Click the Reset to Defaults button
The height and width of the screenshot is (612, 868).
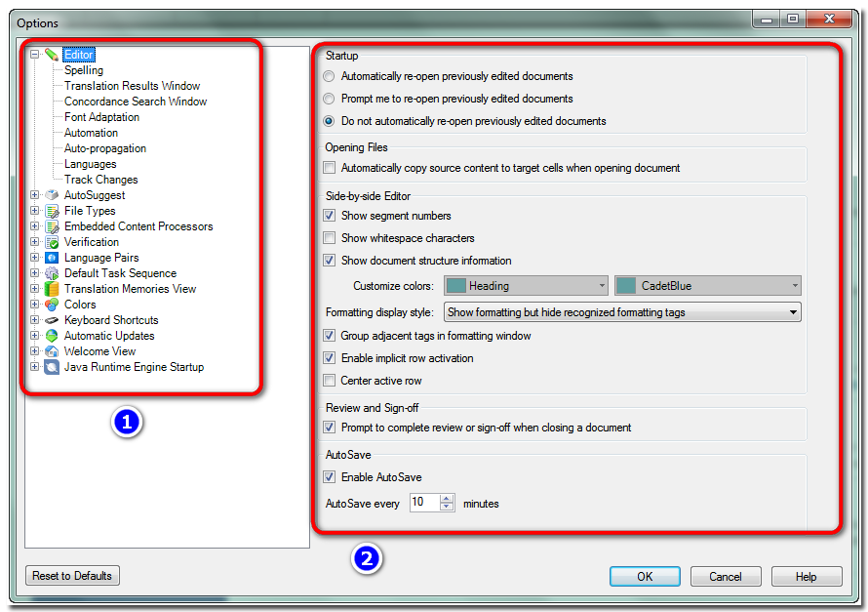tap(72, 576)
